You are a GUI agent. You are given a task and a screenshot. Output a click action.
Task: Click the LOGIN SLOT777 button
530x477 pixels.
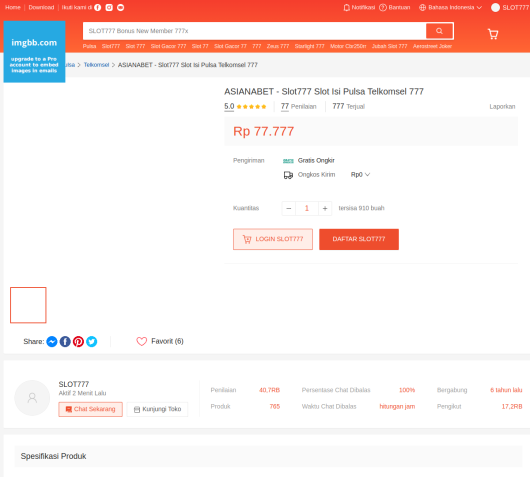click(x=273, y=239)
